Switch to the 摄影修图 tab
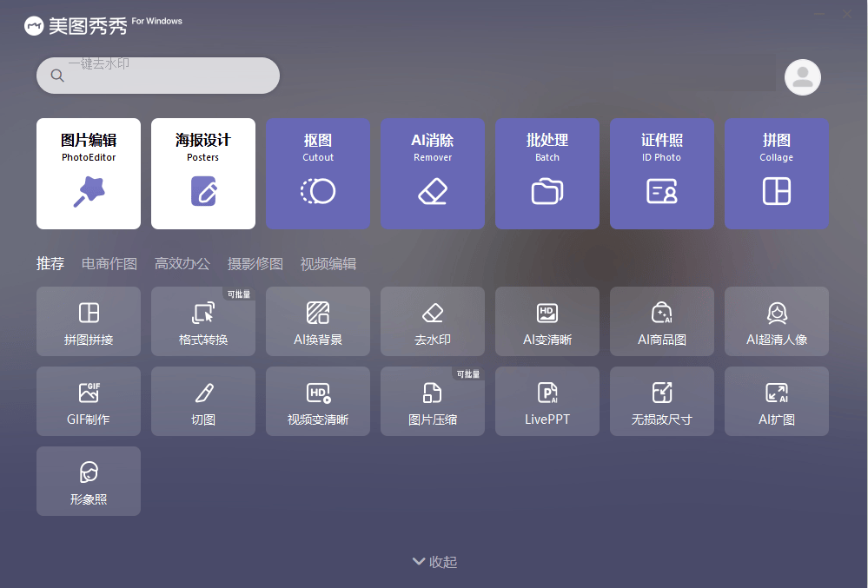868x588 pixels. point(255,263)
